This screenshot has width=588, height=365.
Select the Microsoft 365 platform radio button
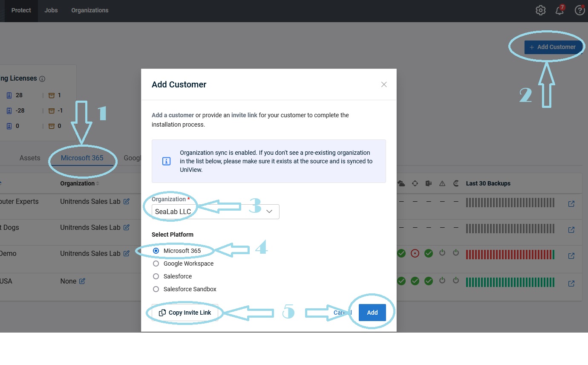click(x=156, y=251)
